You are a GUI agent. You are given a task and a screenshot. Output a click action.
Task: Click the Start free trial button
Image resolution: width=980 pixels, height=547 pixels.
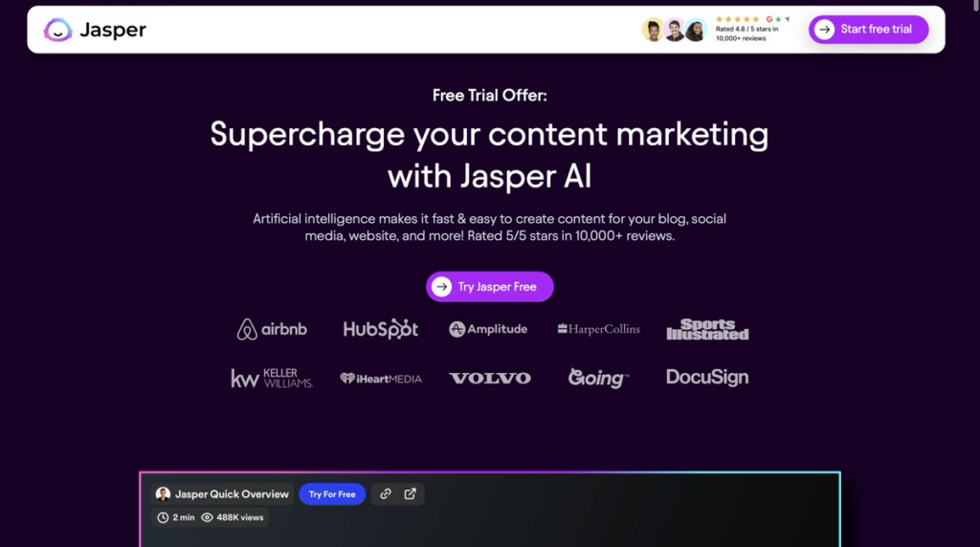[x=868, y=30]
